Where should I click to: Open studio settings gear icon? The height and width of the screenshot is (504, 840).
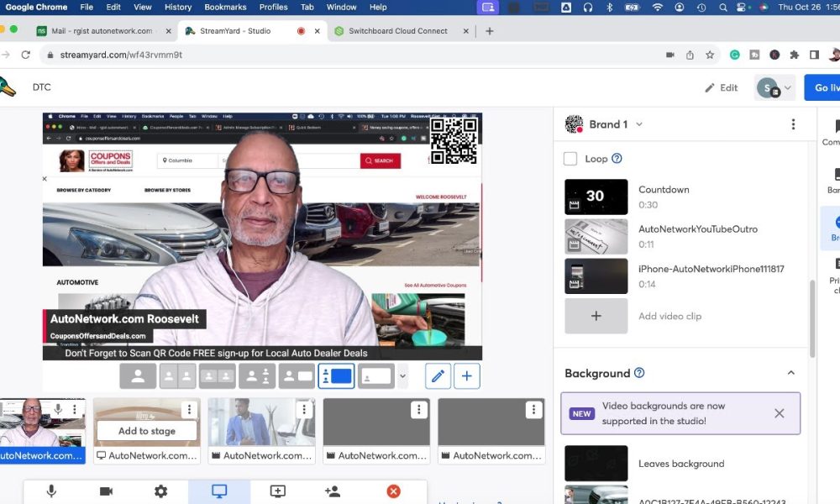pyautogui.click(x=160, y=491)
